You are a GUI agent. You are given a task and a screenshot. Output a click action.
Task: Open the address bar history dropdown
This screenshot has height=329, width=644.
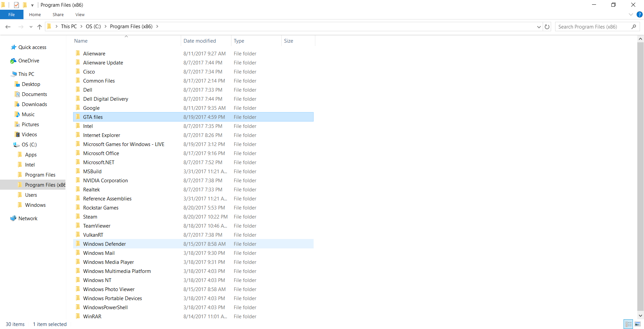[x=539, y=27]
